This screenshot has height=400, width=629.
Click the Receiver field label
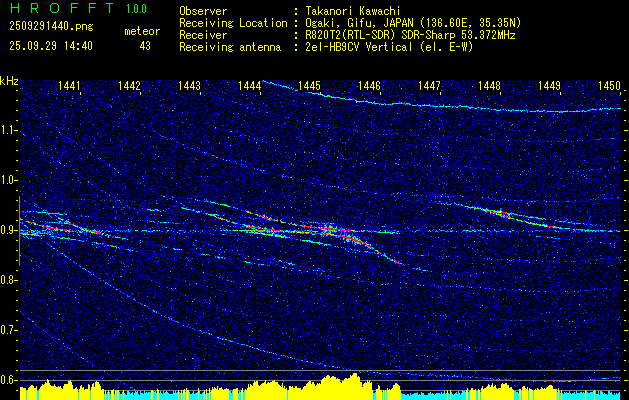[x=203, y=35]
